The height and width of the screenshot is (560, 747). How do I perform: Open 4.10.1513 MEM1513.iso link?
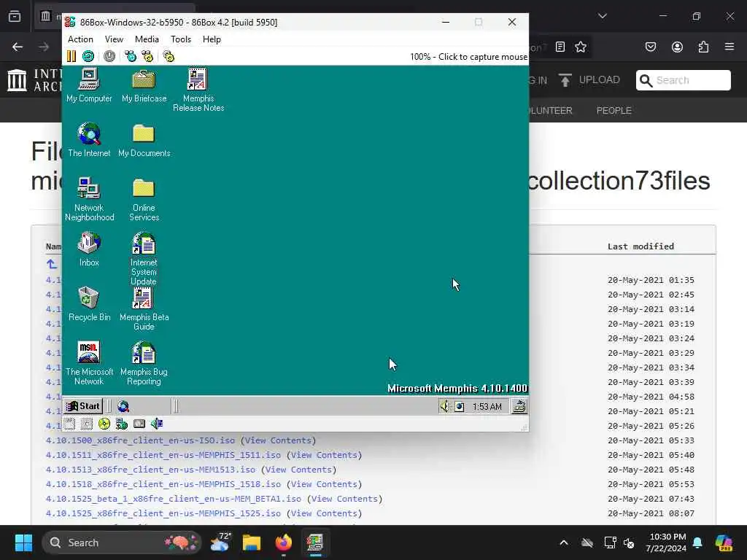coord(150,470)
